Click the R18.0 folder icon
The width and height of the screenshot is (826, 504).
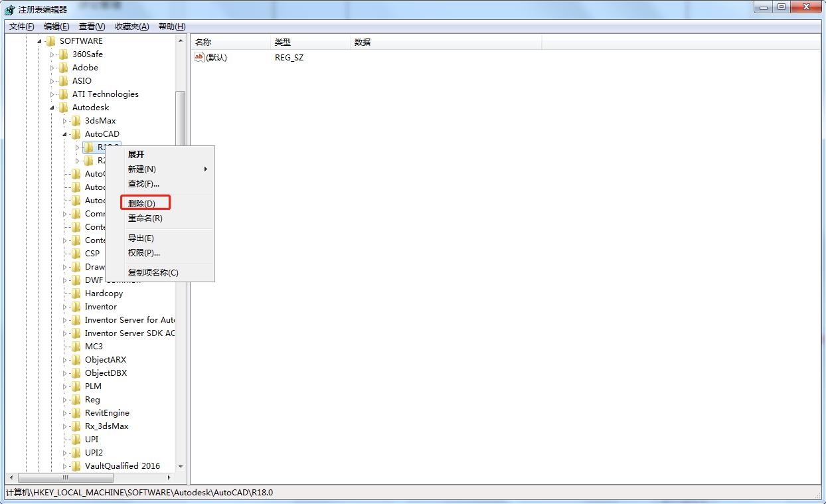89,147
